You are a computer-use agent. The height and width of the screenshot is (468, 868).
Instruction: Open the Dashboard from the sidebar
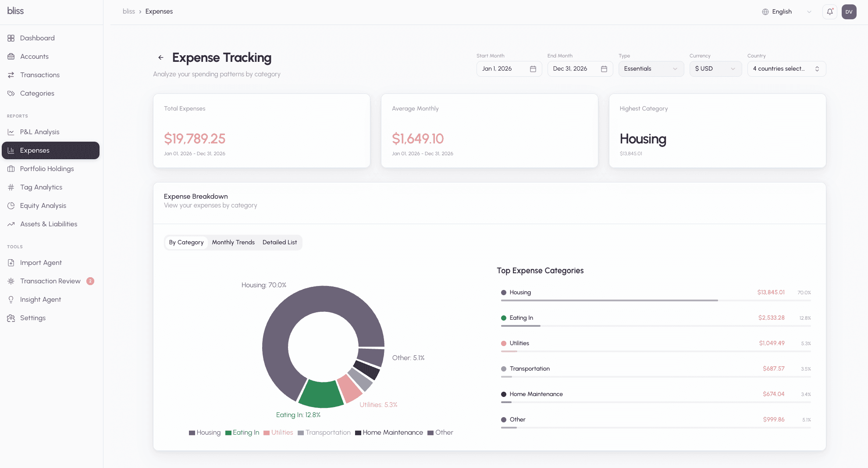37,38
